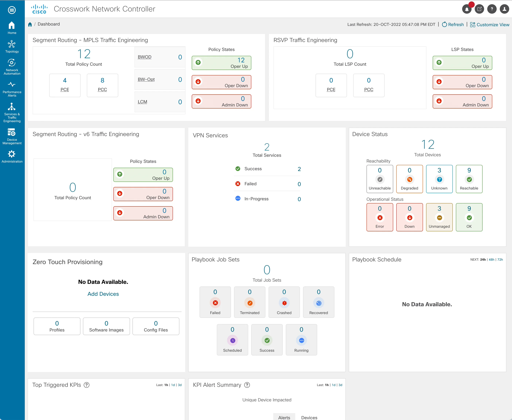The width and height of the screenshot is (512, 420).
Task: Open Topology in the sidebar
Action: [12, 46]
